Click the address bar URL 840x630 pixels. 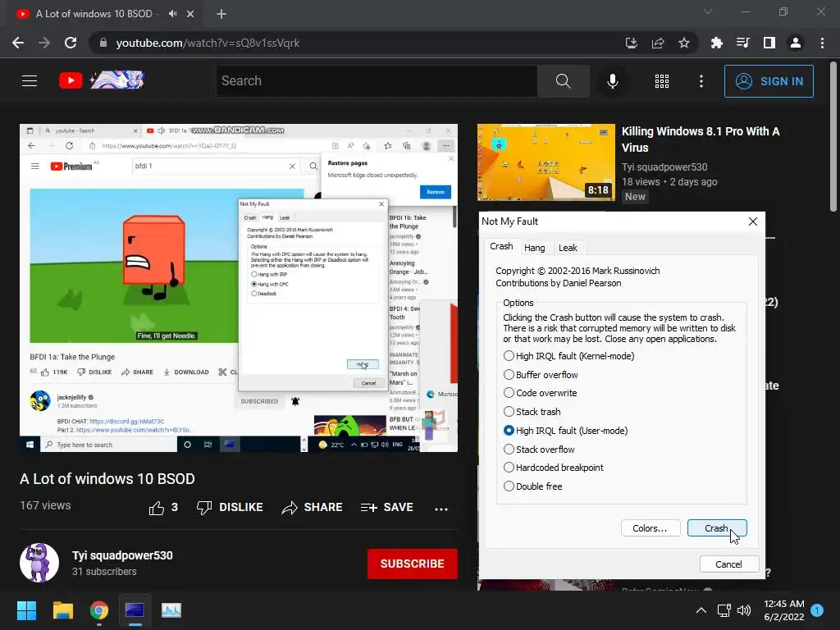208,43
